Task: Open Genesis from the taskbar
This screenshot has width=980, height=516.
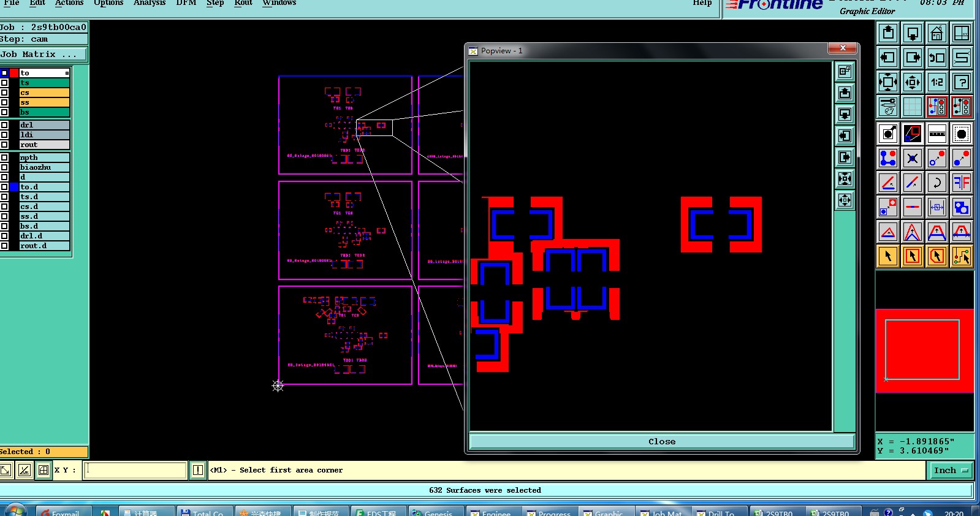Action: (435, 512)
